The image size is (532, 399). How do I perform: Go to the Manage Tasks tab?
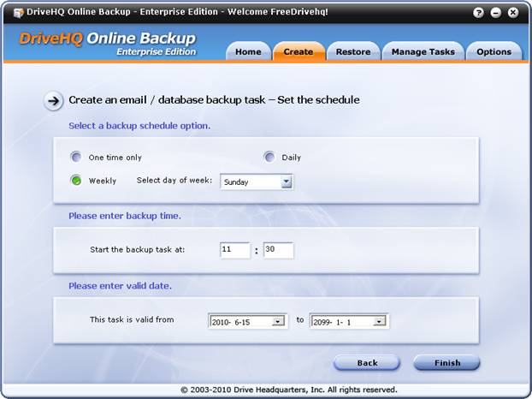(x=423, y=52)
